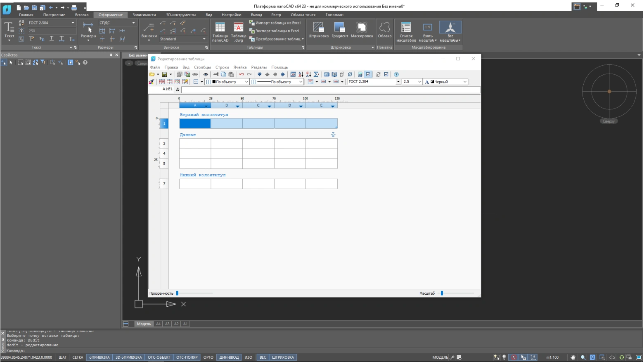Toggle СЕТКА grid display in status bar
This screenshot has width=644, height=362.
(x=78, y=357)
